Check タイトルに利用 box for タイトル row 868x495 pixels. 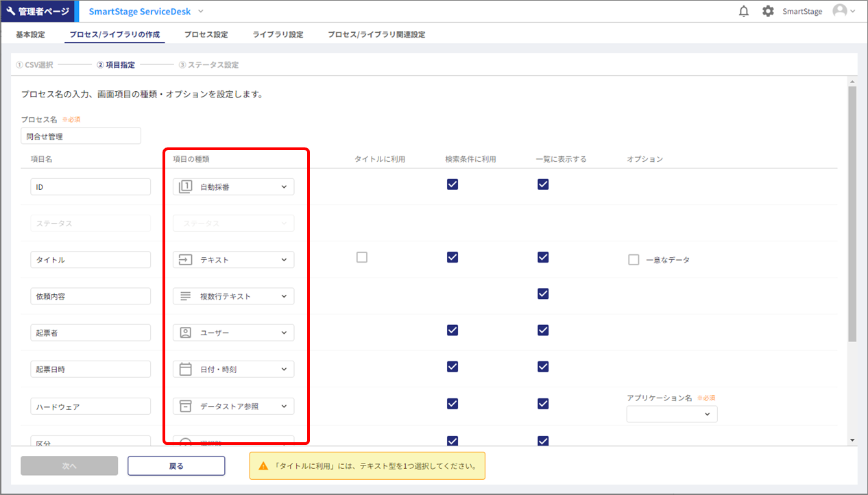(362, 257)
